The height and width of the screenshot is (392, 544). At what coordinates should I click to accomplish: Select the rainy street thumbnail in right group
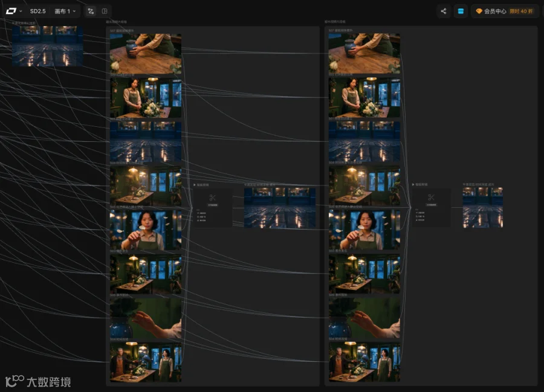tap(364, 141)
